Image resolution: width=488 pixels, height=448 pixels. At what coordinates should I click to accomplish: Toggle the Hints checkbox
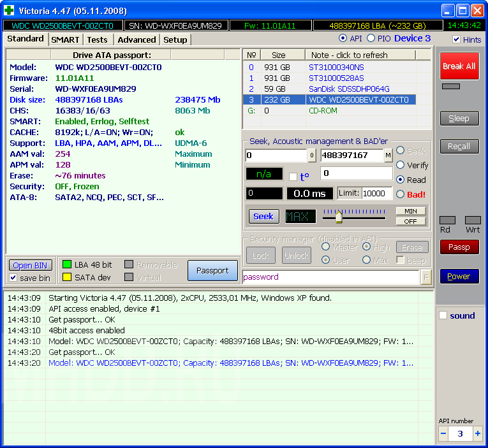coord(457,40)
